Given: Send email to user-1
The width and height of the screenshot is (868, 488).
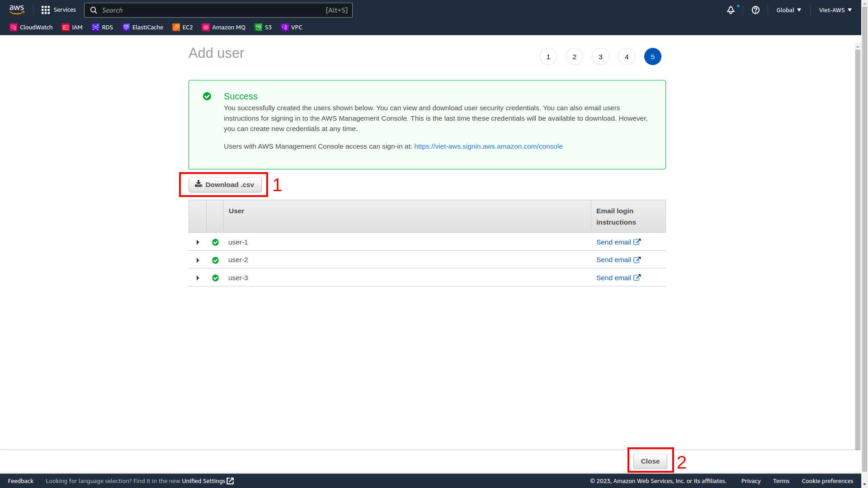Looking at the screenshot, I should (618, 242).
